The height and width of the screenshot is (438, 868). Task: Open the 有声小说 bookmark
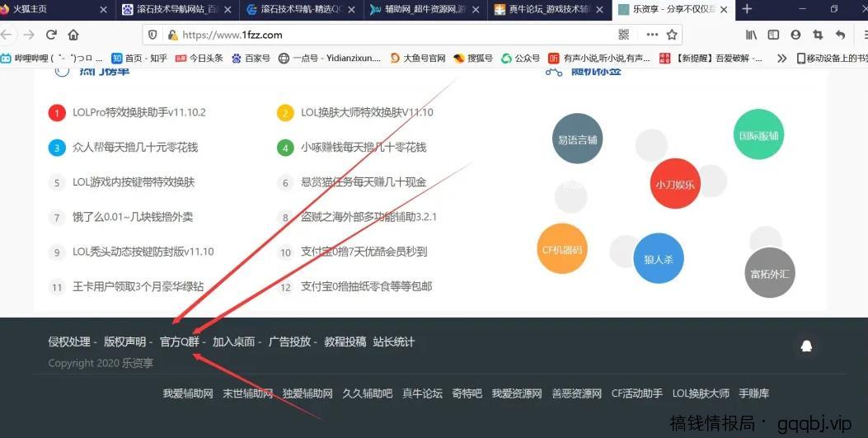[599, 58]
